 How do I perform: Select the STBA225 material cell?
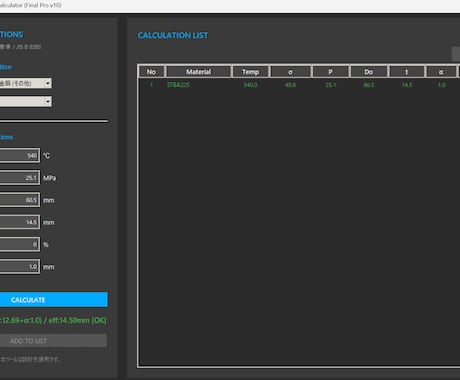pos(178,85)
